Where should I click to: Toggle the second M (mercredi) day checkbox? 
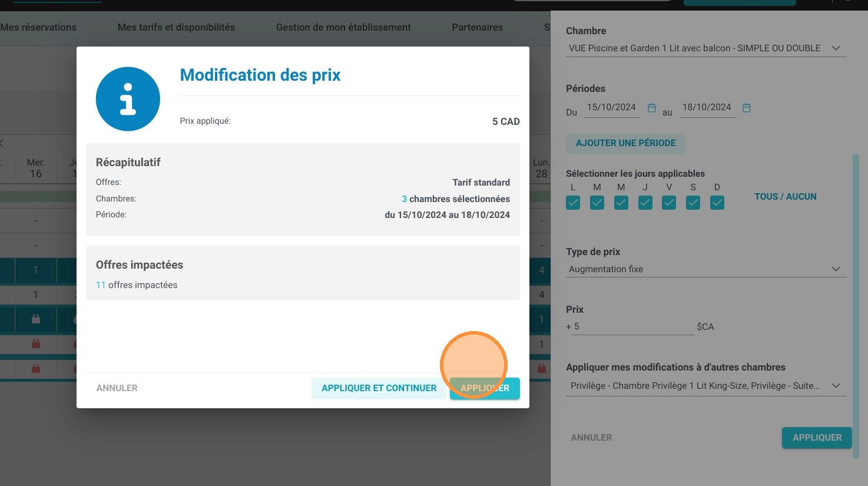click(x=621, y=203)
